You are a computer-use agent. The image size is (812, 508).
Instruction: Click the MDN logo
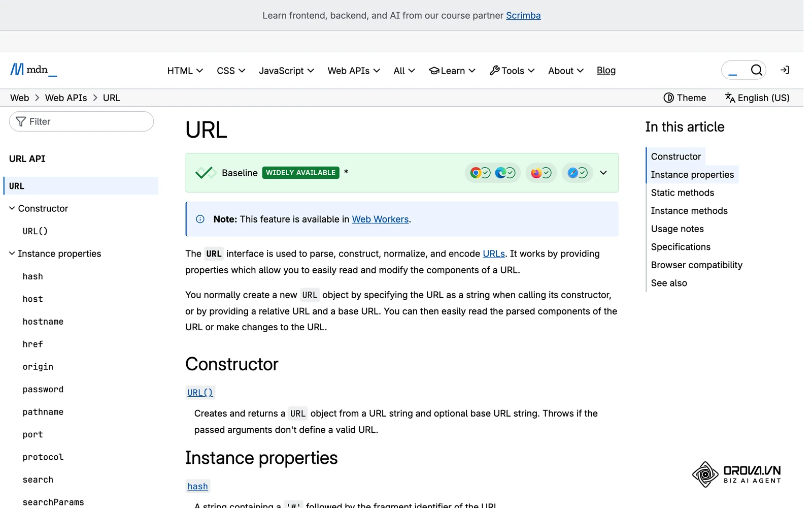pyautogui.click(x=33, y=70)
